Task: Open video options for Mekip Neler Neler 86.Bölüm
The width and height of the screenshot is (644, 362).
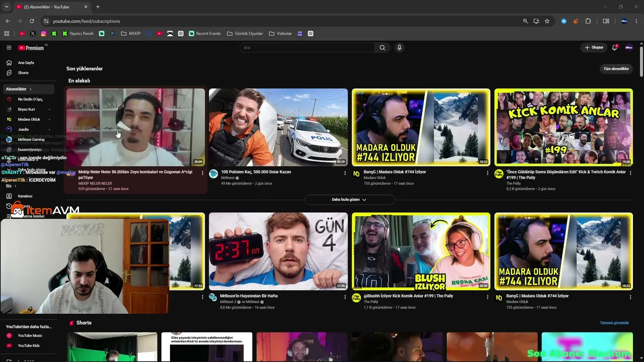Action: [203, 173]
